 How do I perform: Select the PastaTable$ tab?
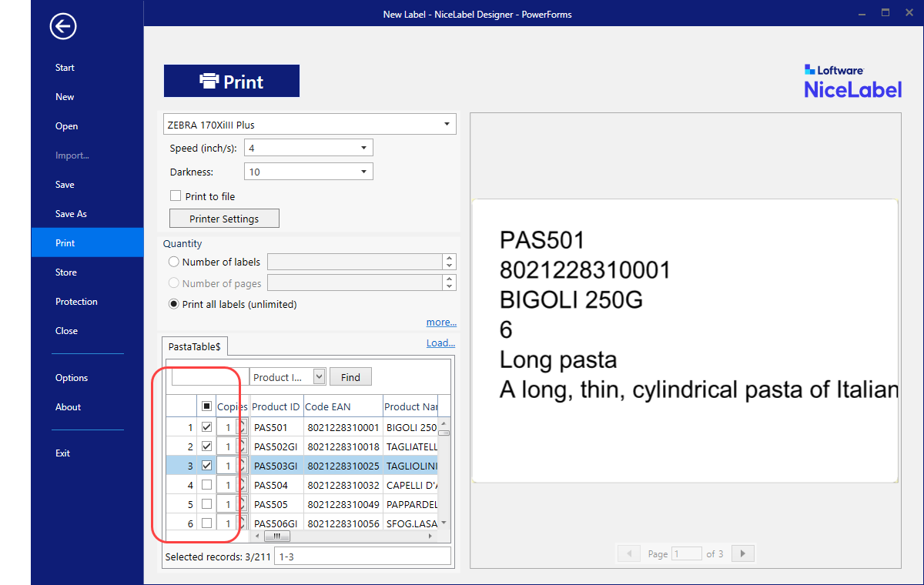click(x=195, y=346)
